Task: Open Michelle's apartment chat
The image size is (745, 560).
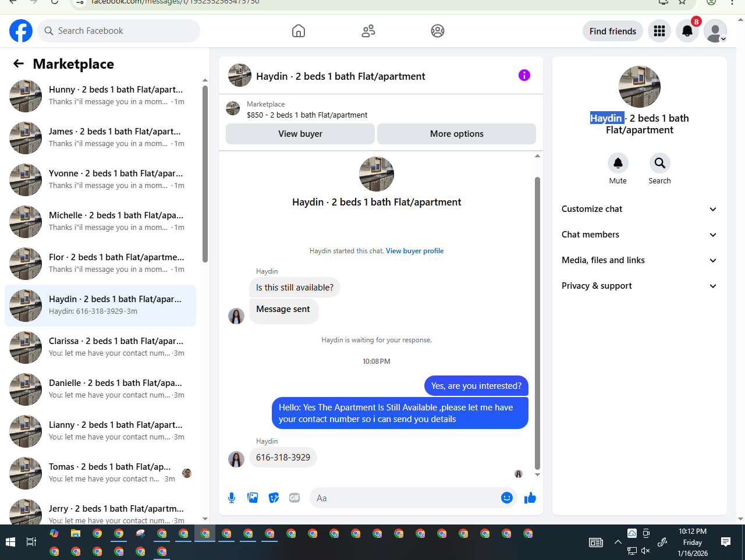Action: pos(101,221)
